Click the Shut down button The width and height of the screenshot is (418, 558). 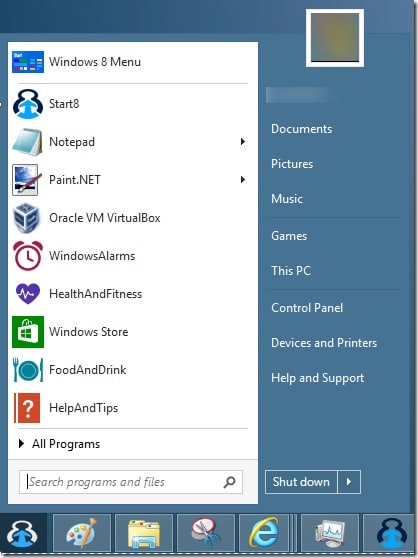[301, 482]
